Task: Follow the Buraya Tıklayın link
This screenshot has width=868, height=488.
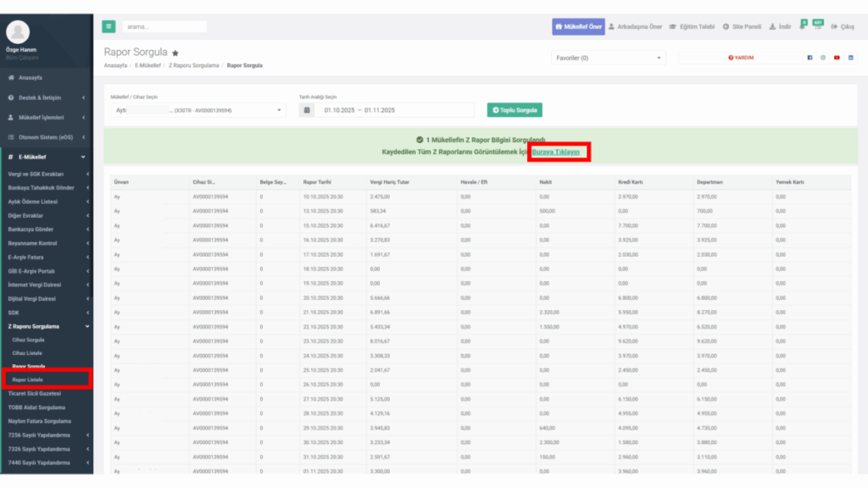Action: pos(556,152)
